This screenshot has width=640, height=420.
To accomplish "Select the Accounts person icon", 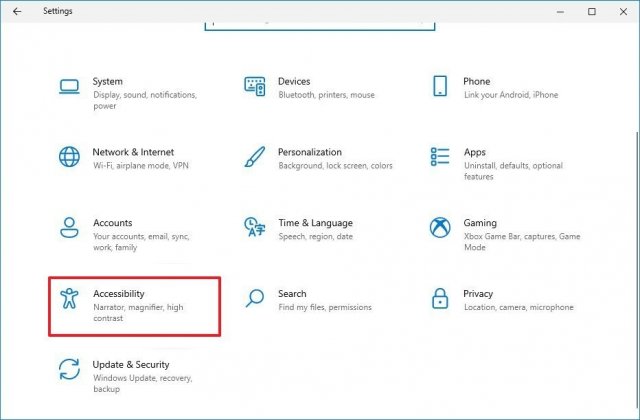I will [x=69, y=227].
